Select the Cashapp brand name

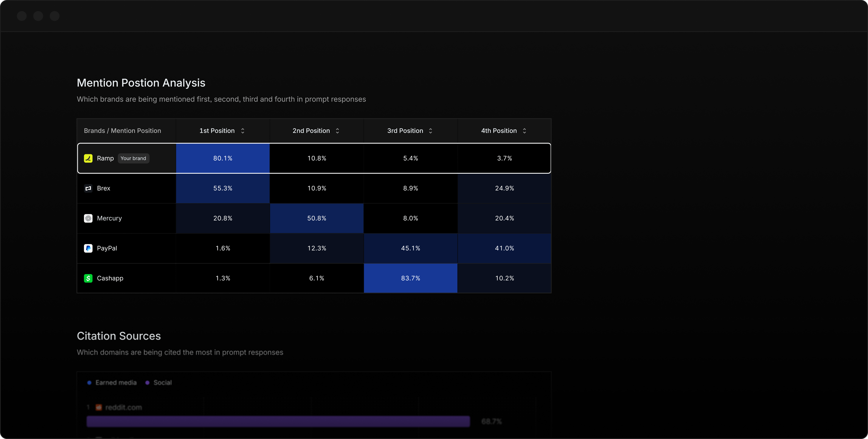[x=110, y=278]
